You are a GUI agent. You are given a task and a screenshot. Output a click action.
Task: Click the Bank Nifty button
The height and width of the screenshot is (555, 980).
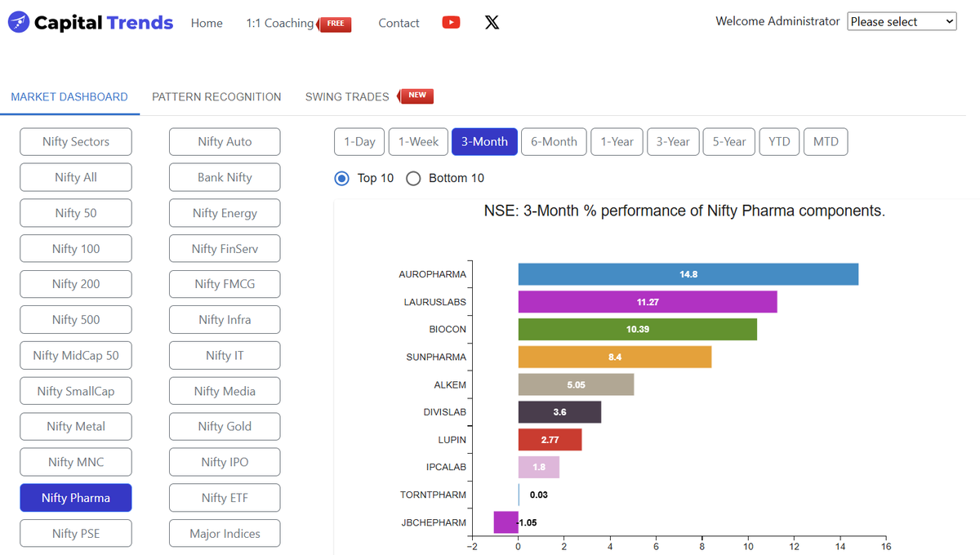225,177
